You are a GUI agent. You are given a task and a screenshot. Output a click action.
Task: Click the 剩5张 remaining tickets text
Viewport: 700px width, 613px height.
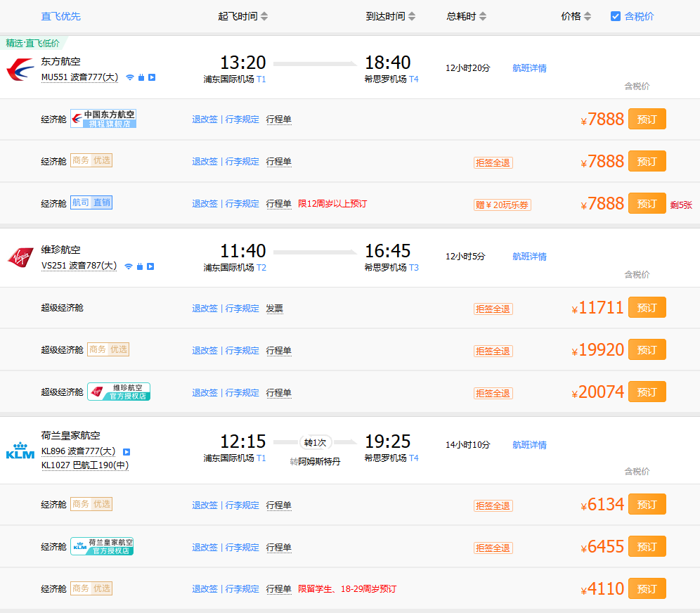pyautogui.click(x=681, y=205)
